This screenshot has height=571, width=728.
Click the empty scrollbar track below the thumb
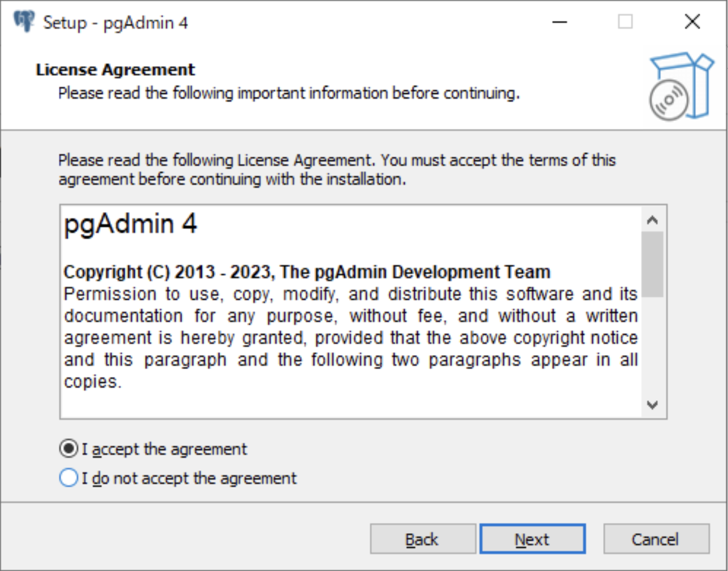(652, 346)
